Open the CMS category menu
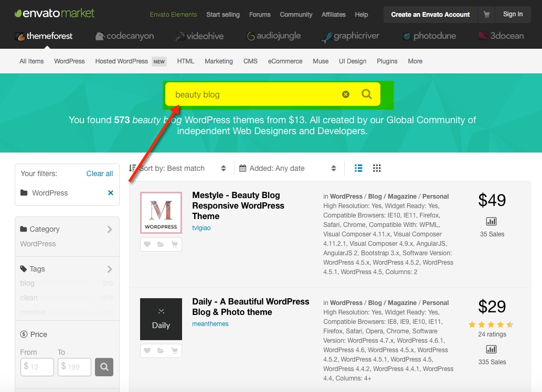The image size is (542, 392). pyautogui.click(x=250, y=61)
